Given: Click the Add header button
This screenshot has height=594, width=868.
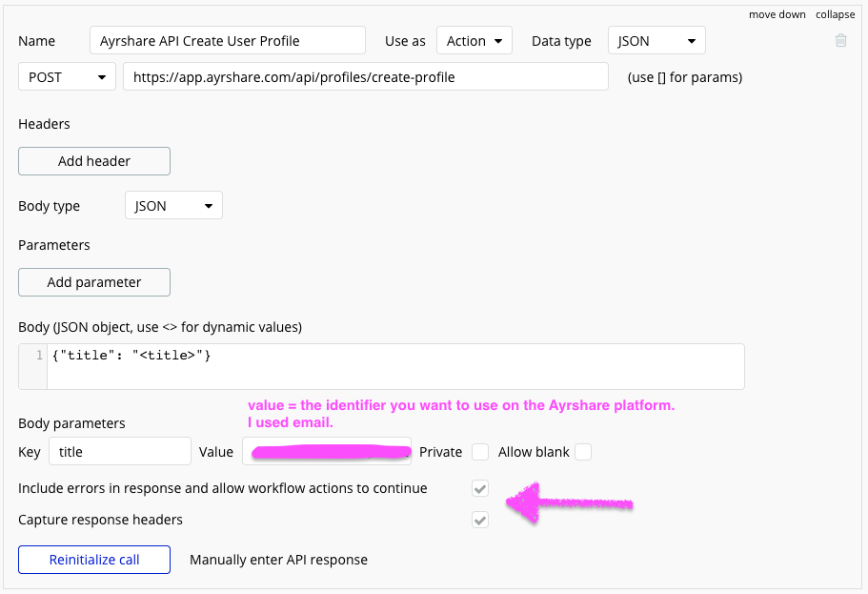Looking at the screenshot, I should 94,161.
